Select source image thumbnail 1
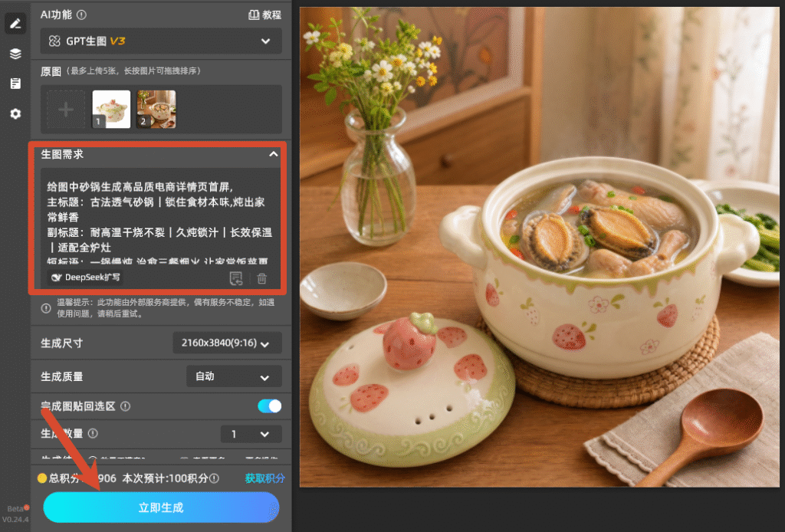 [111, 109]
